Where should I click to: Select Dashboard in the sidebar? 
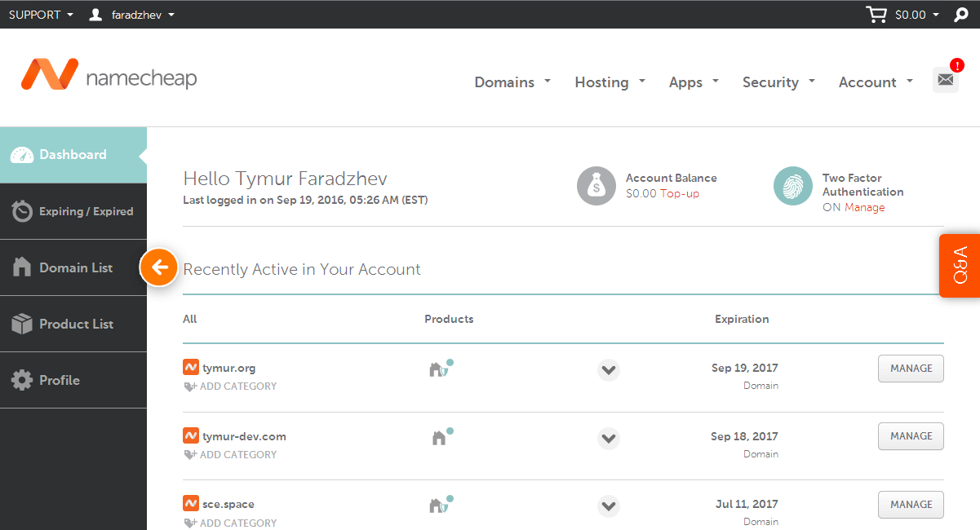point(73,155)
